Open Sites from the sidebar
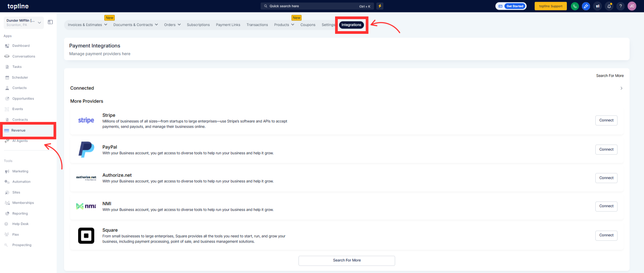The width and height of the screenshot is (644, 273). click(16, 192)
